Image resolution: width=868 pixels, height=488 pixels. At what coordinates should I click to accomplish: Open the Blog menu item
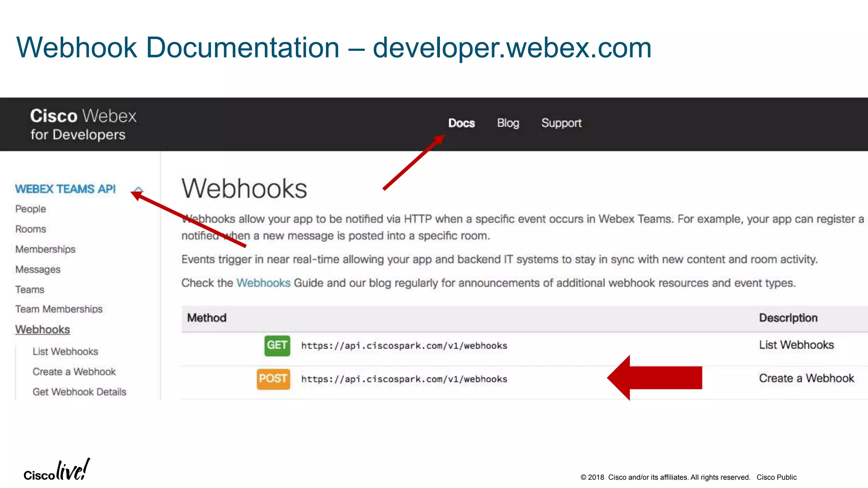tap(508, 123)
